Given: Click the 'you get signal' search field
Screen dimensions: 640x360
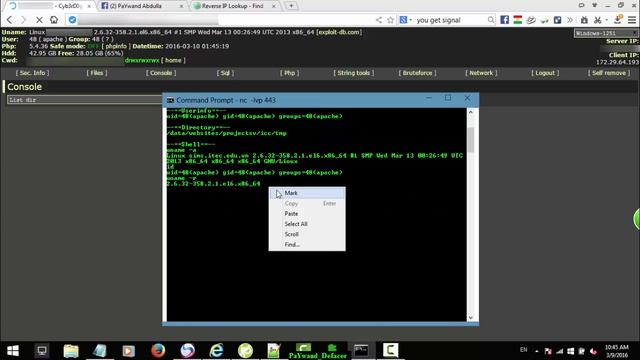Looking at the screenshot, I should [x=451, y=20].
